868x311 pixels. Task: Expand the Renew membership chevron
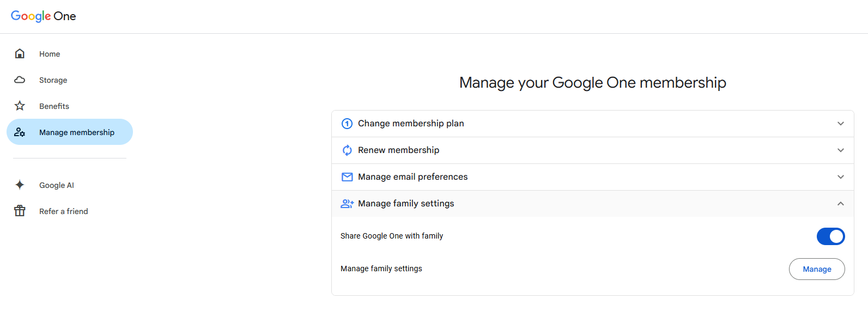tap(841, 150)
